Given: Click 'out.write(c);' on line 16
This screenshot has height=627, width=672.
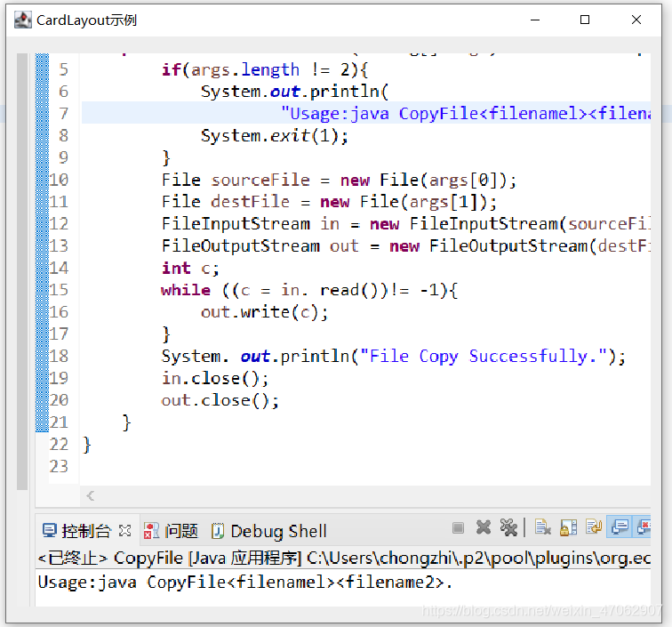Looking at the screenshot, I should (x=264, y=312).
